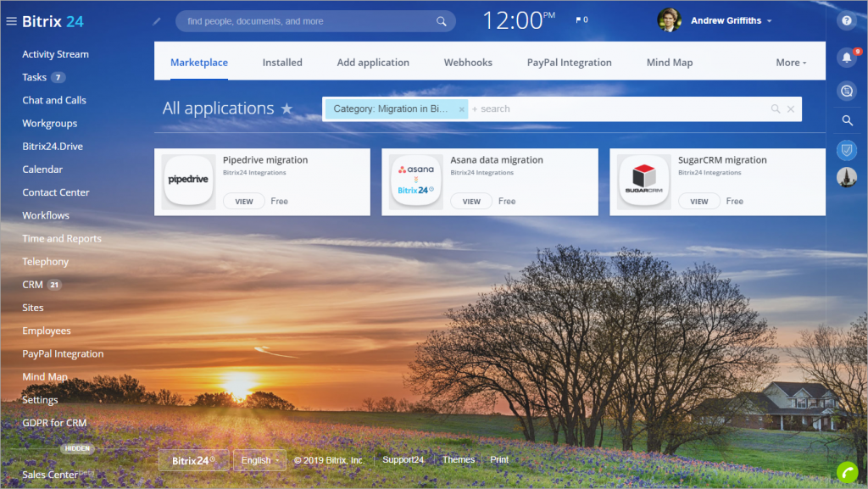Click the shield icon in right sidebar

click(847, 149)
